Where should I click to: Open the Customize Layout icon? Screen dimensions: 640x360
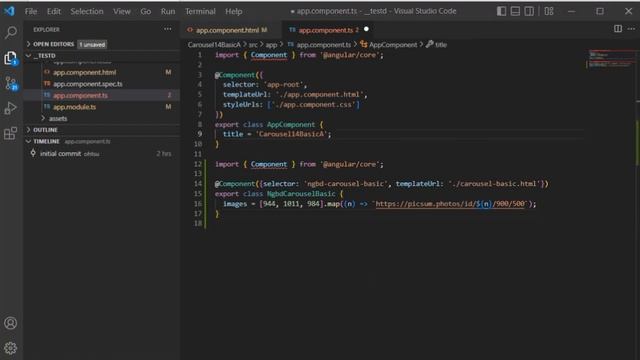(x=549, y=11)
